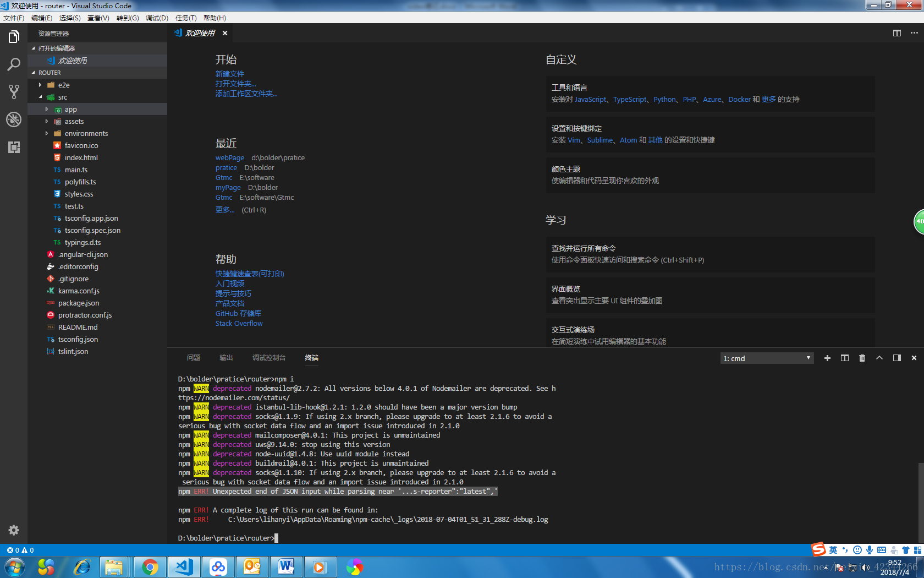Split the terminal panel
The height and width of the screenshot is (578, 924).
(x=845, y=358)
